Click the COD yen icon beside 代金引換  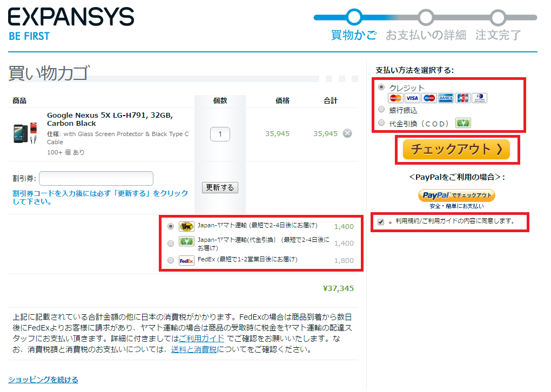tap(463, 123)
